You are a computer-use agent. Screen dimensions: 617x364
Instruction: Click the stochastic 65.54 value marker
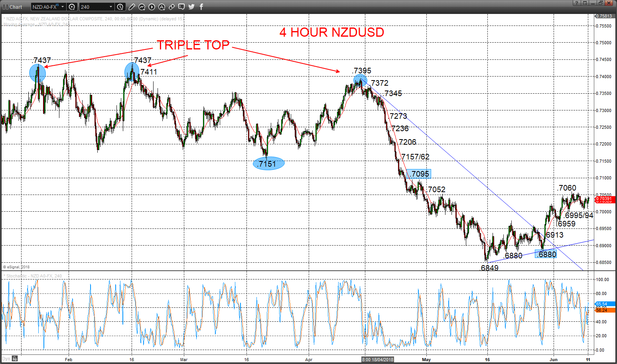[x=605, y=304]
